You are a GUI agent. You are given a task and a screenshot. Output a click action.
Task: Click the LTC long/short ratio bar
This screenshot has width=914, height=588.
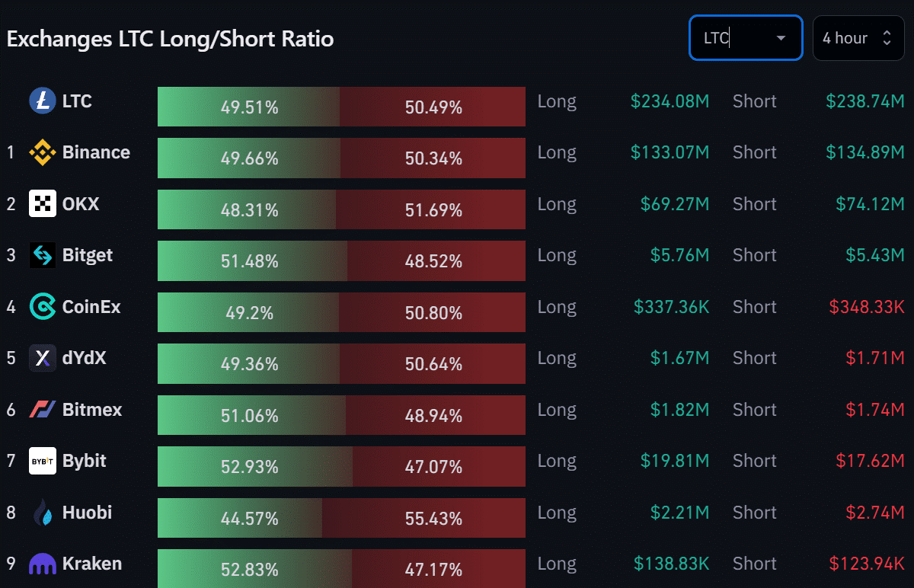coord(340,107)
